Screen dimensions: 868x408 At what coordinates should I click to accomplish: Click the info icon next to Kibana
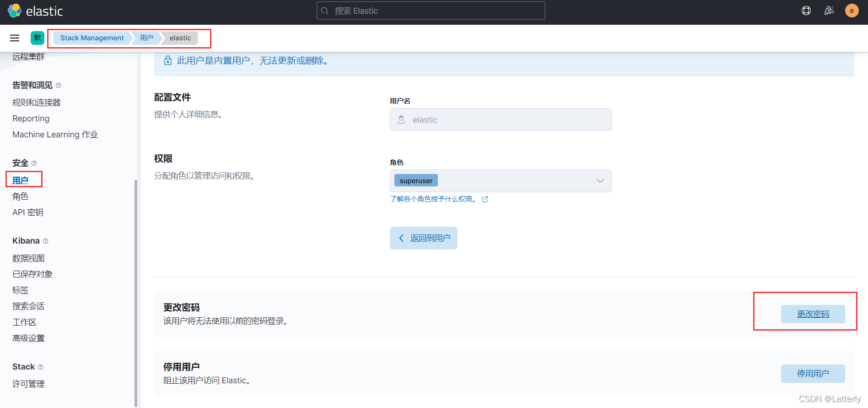(45, 241)
